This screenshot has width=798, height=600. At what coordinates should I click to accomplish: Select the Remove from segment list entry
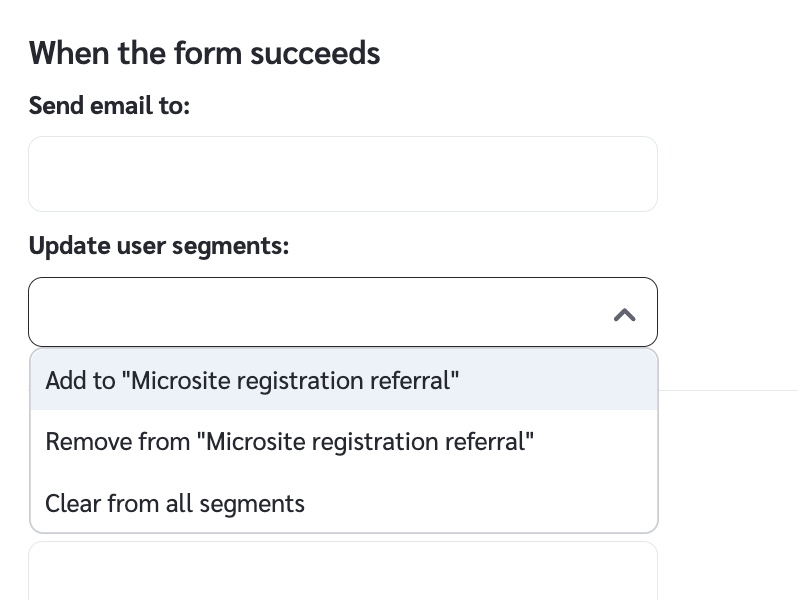(290, 442)
